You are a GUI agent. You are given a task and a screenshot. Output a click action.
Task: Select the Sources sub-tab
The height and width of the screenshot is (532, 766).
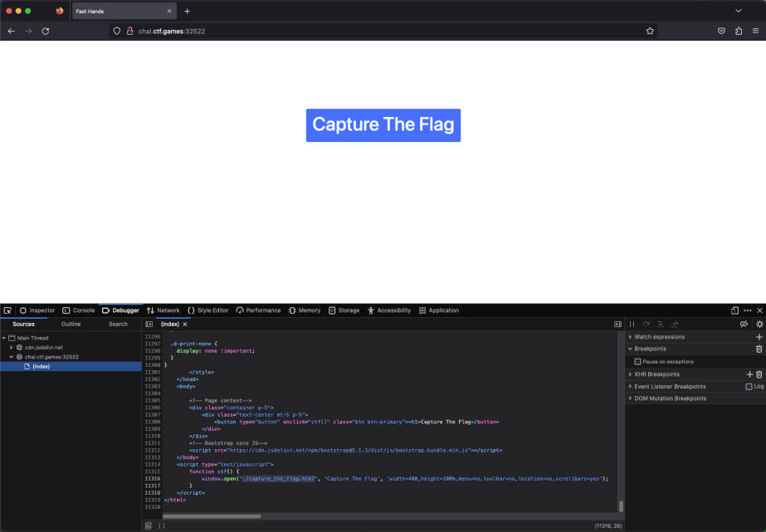(23, 325)
